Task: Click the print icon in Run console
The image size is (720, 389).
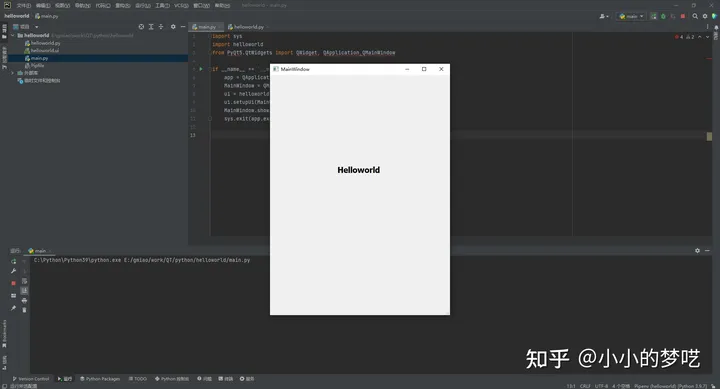Action: click(x=24, y=301)
